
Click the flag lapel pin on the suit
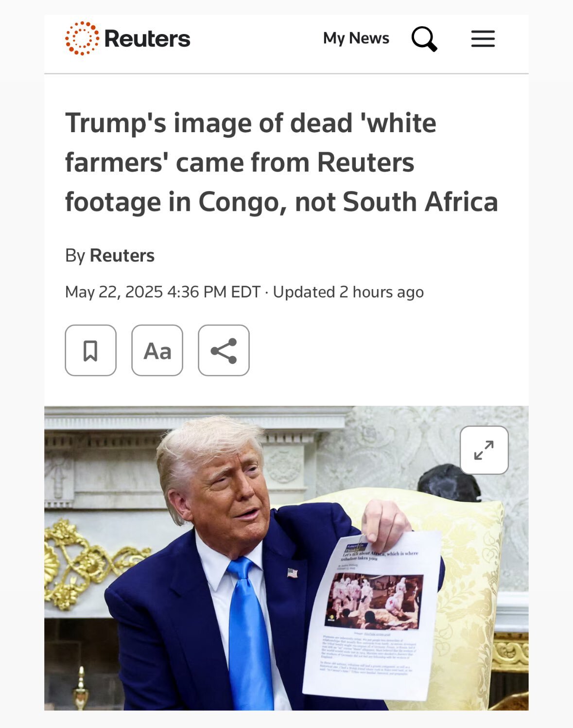(x=292, y=573)
